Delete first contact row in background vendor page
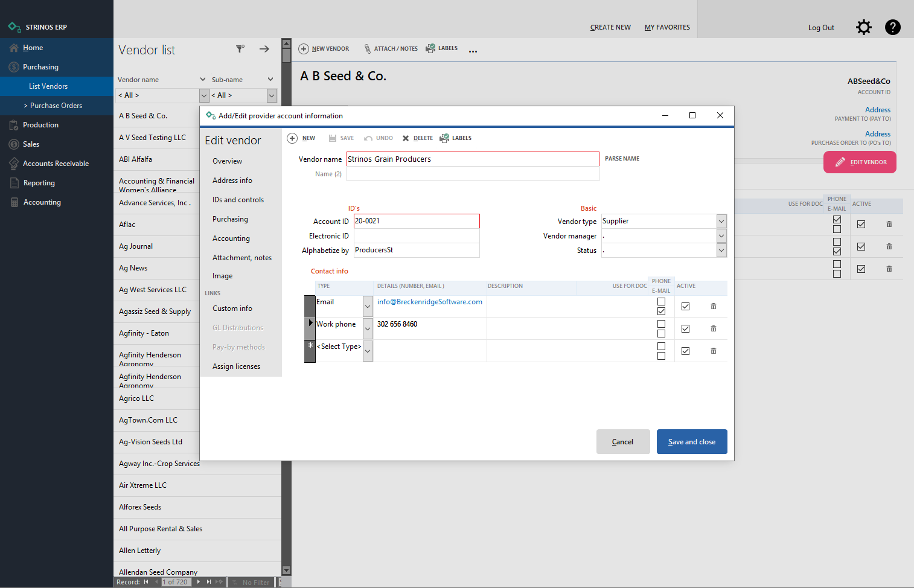The height and width of the screenshot is (588, 914). (889, 224)
